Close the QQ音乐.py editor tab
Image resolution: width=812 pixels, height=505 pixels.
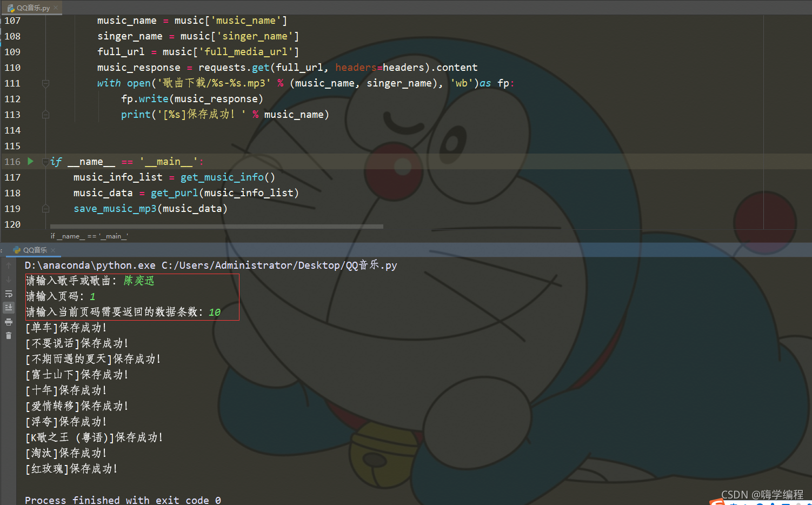pos(56,8)
